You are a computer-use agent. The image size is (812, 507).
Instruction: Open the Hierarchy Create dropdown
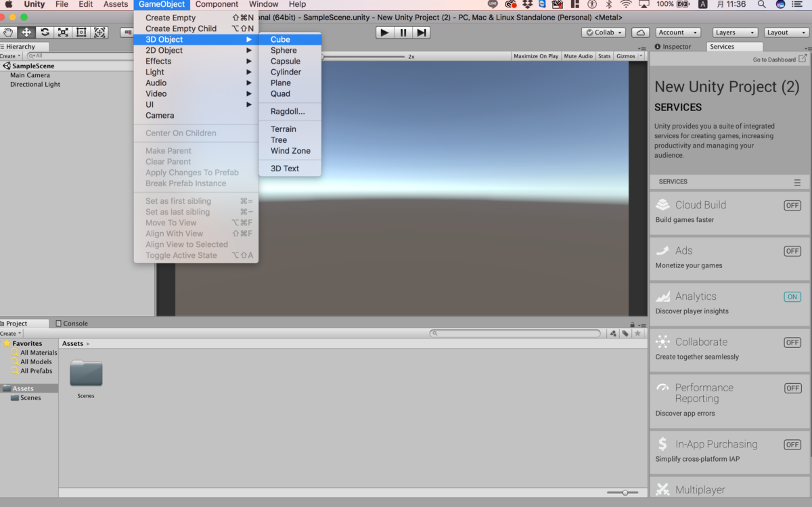pyautogui.click(x=11, y=56)
